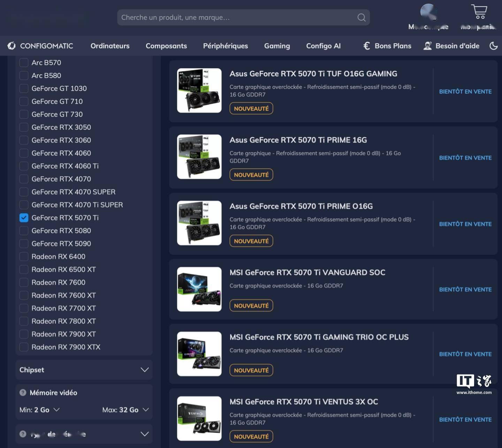Click the GeForce RTX 4070 Ti SUPER label

pyautogui.click(x=77, y=205)
